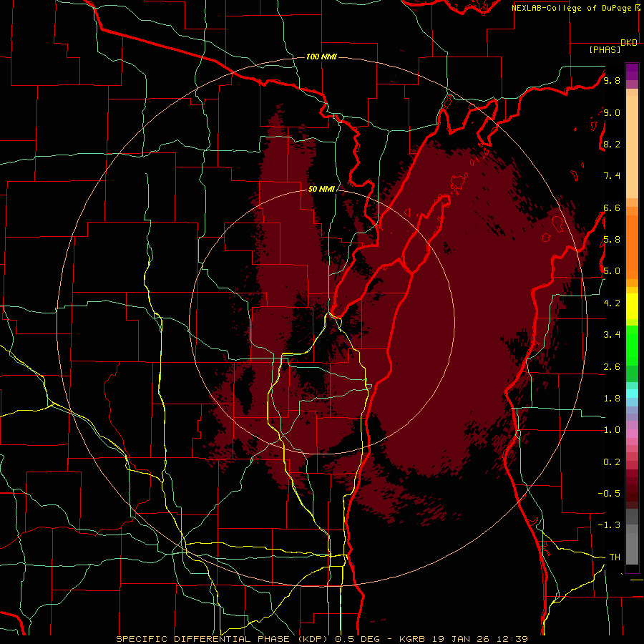Click the bright green segment of the color bar
644x644 pixels.
pyautogui.click(x=632, y=345)
